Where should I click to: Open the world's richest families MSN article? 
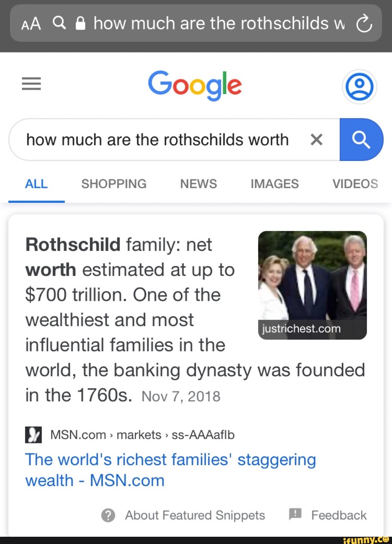171,470
